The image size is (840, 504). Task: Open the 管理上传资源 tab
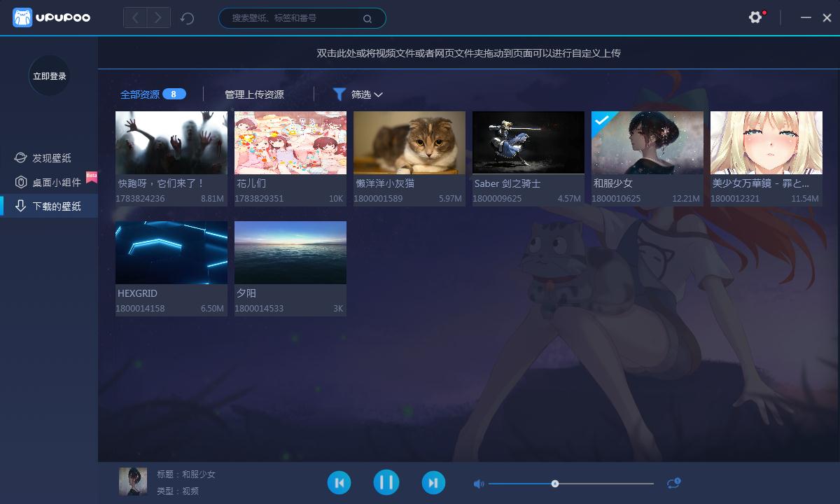253,93
